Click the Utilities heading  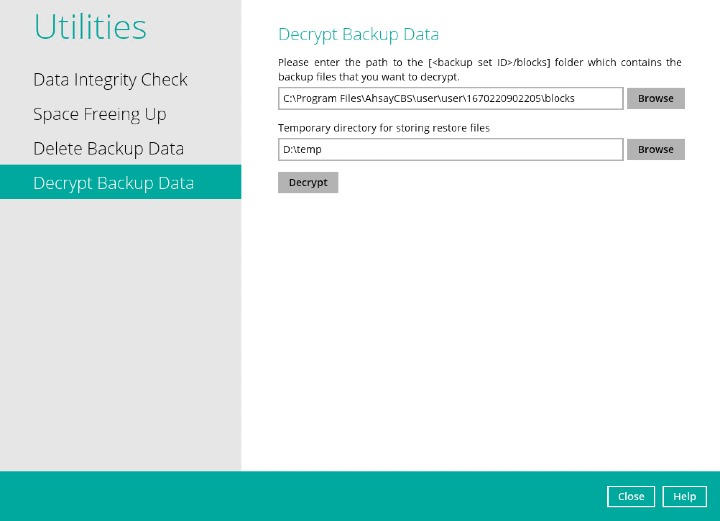click(x=90, y=28)
